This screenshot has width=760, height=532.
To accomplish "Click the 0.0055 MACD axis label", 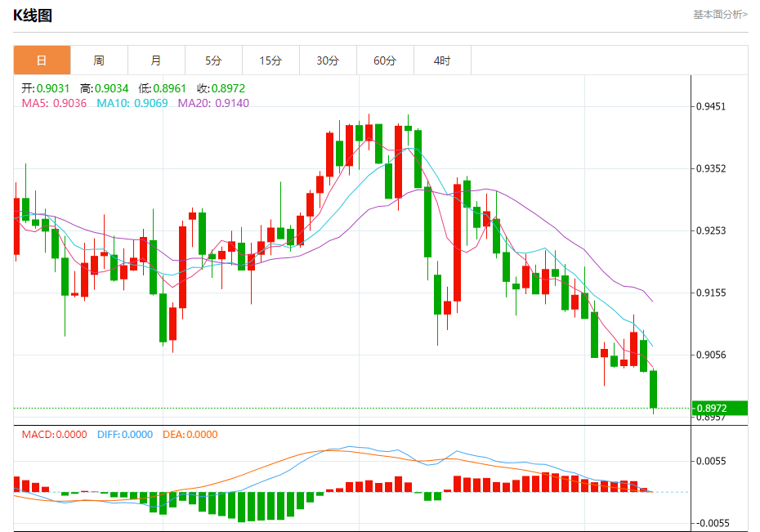I will coord(711,461).
